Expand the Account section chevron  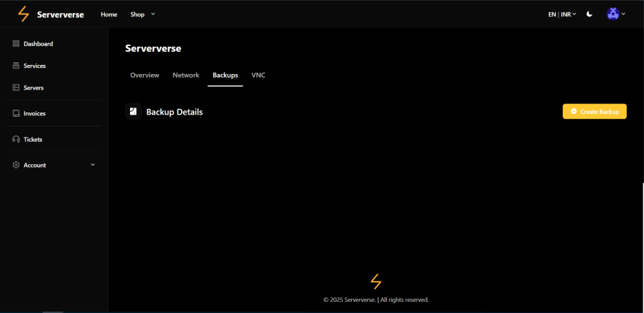(92, 164)
